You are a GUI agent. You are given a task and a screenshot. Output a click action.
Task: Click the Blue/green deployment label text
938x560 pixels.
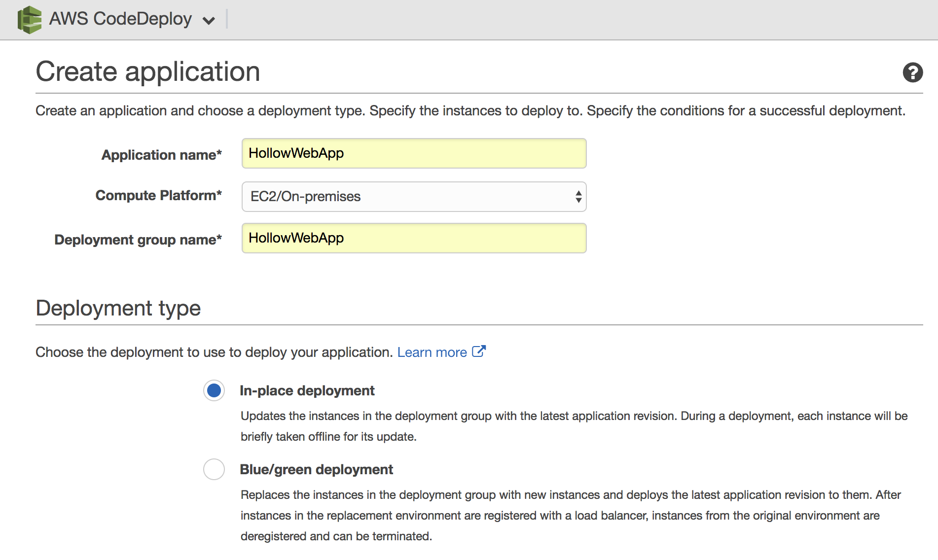[316, 469]
